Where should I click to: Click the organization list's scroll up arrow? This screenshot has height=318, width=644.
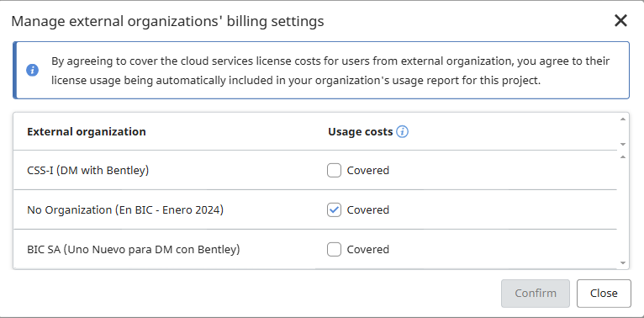click(x=623, y=157)
